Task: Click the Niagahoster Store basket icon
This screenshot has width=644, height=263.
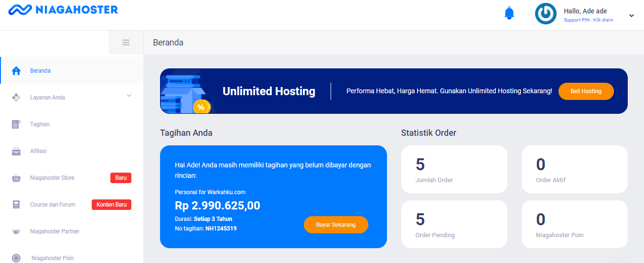Action: [16, 178]
